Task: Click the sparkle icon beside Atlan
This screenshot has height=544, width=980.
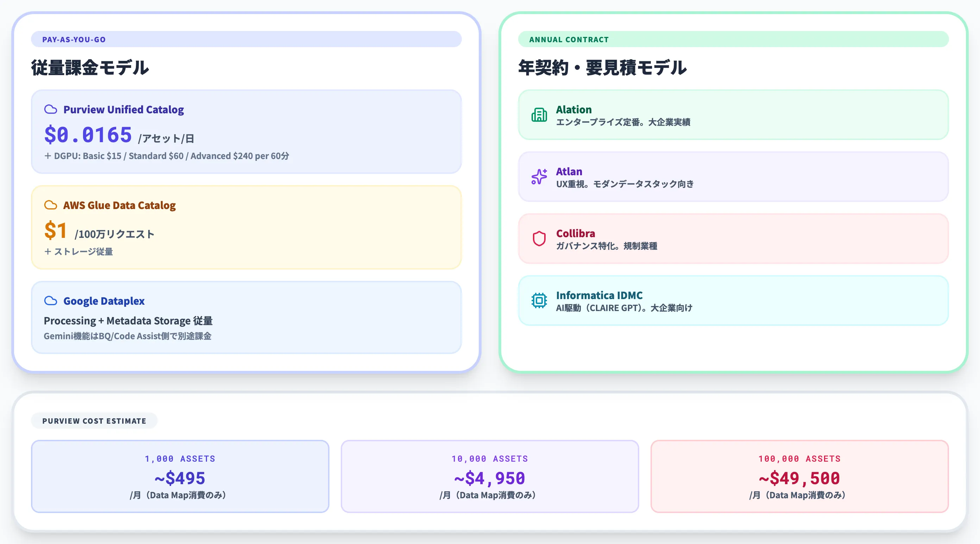Action: click(x=539, y=176)
